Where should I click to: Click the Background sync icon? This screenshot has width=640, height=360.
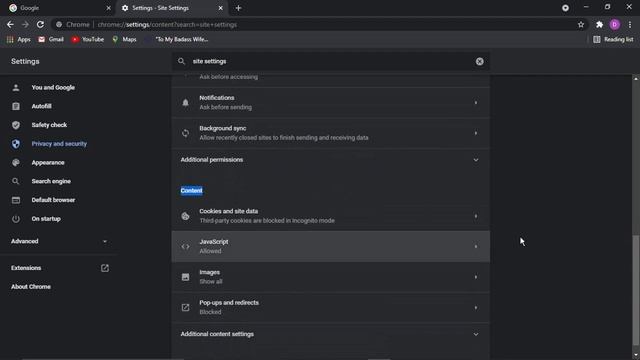click(185, 133)
